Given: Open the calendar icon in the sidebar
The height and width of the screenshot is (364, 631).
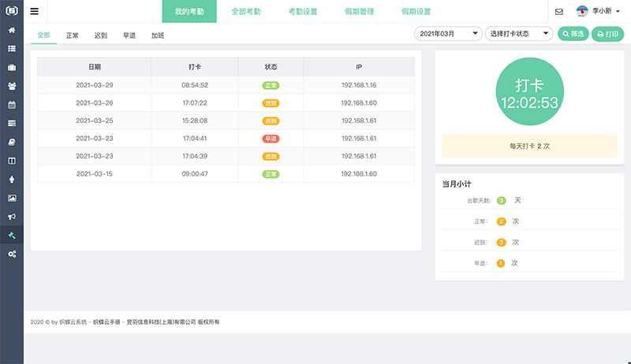Looking at the screenshot, I should coord(12,105).
